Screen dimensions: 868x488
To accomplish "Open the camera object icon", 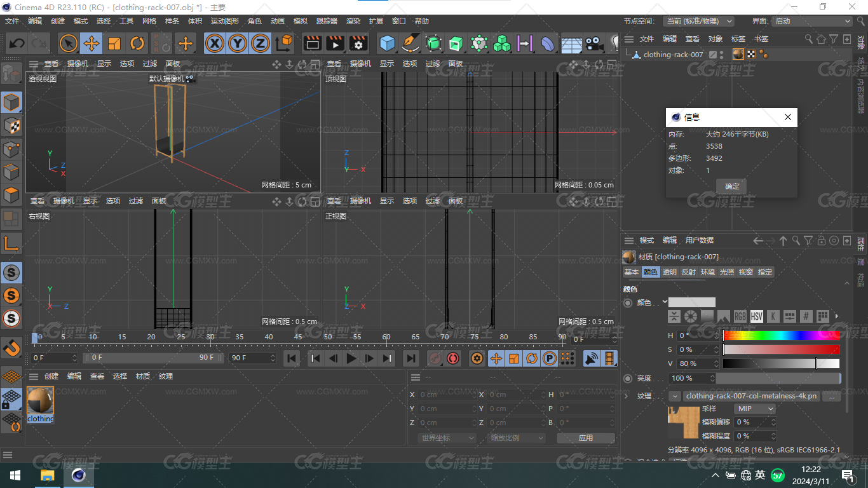I will click(x=594, y=43).
